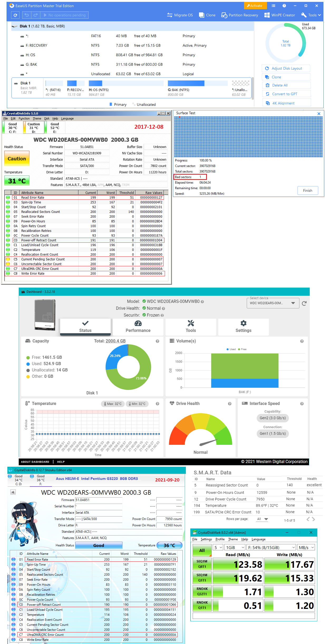
Task: Select the F: RECOVERY partition row
Action: tap(132, 45)
